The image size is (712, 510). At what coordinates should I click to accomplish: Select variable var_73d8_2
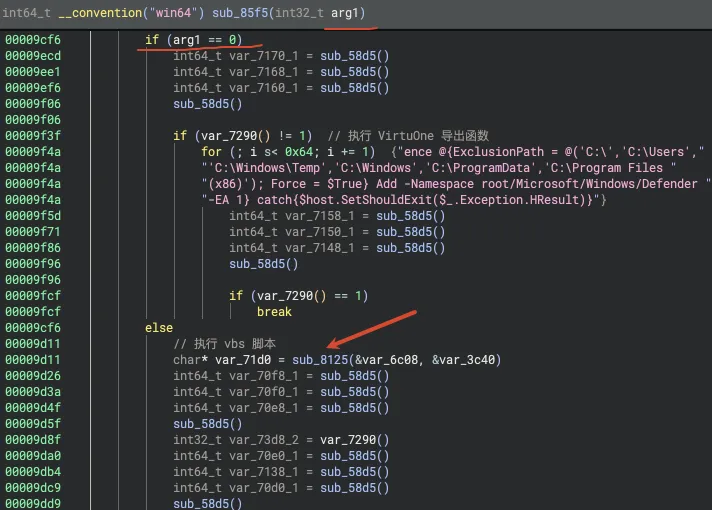click(264, 440)
